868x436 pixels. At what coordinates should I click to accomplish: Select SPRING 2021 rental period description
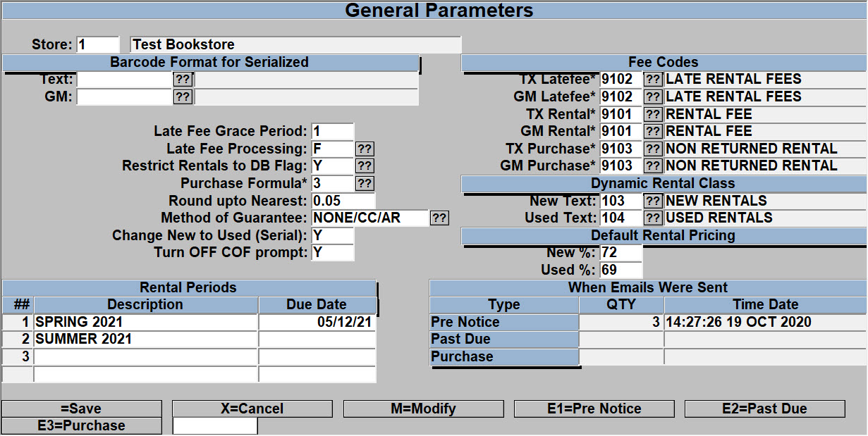(146, 322)
